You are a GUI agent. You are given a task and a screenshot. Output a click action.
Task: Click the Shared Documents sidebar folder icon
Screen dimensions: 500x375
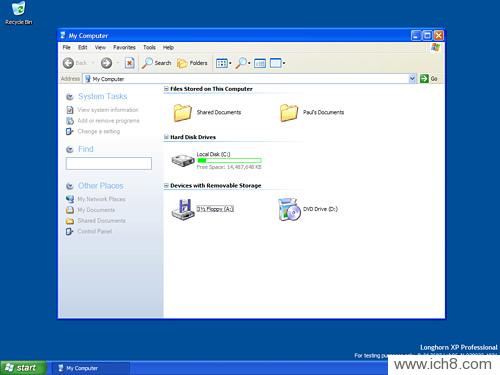(x=70, y=221)
